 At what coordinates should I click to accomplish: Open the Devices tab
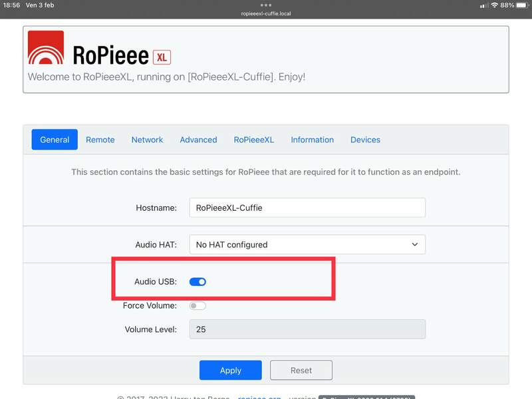pyautogui.click(x=365, y=140)
